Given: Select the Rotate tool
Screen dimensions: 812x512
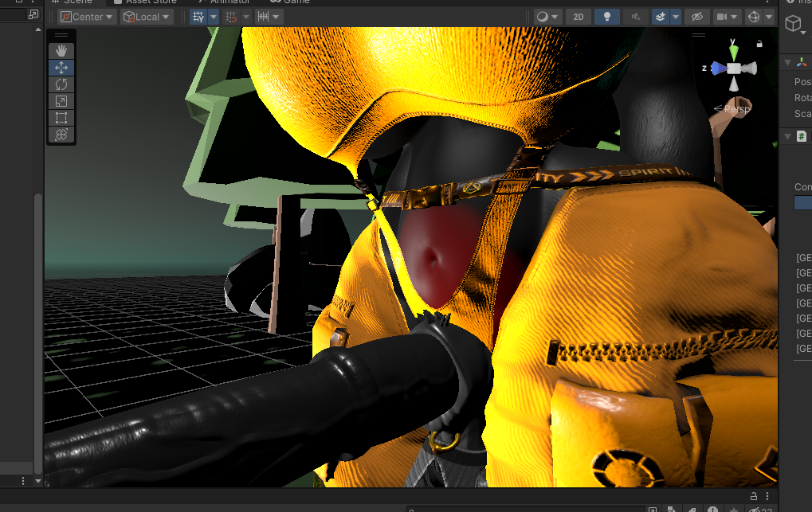Looking at the screenshot, I should pos(61,84).
